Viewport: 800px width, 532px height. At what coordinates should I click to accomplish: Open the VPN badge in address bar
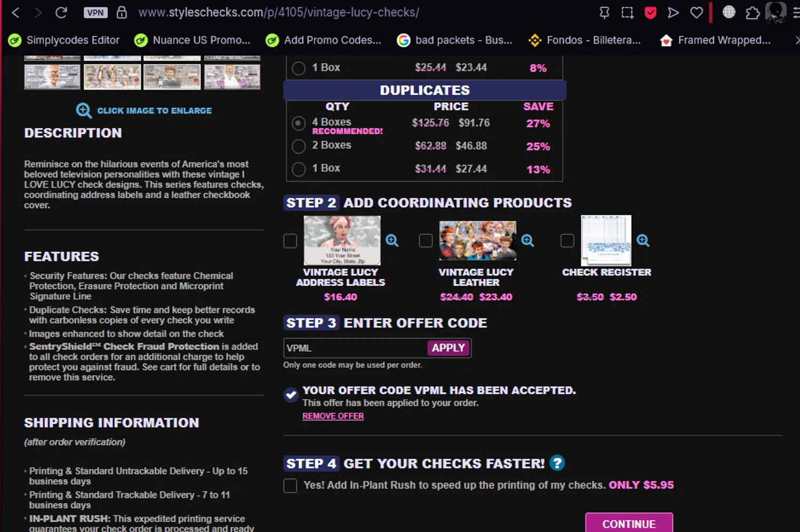pos(95,13)
